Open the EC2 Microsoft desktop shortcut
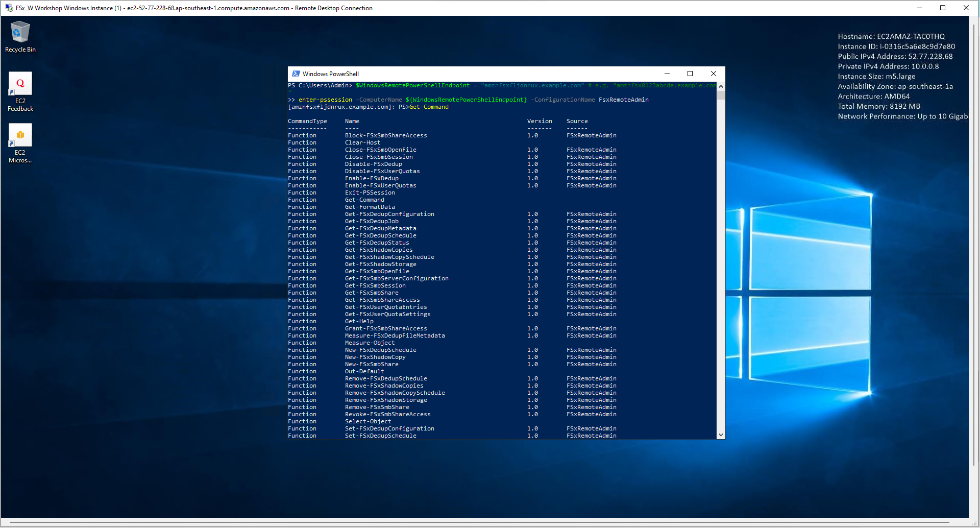980x528 pixels. (20, 143)
